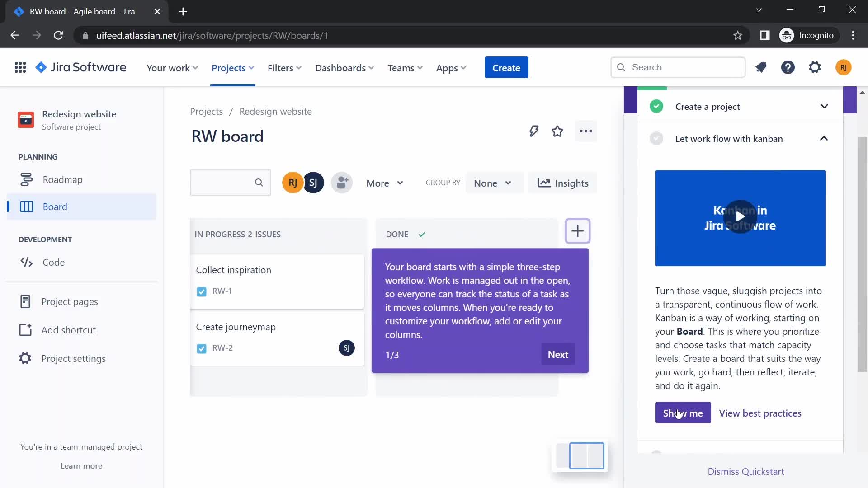Click the Redesign website breadcrumb link
868x488 pixels.
point(275,112)
